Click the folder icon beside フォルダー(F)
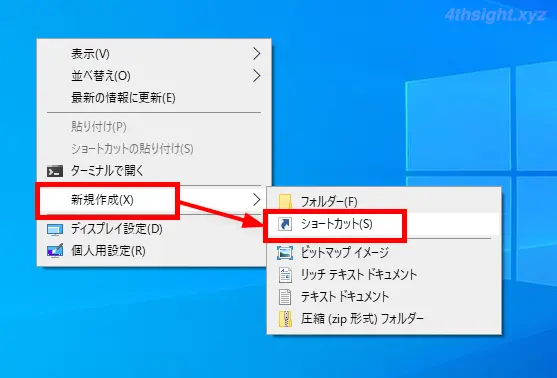 [285, 201]
